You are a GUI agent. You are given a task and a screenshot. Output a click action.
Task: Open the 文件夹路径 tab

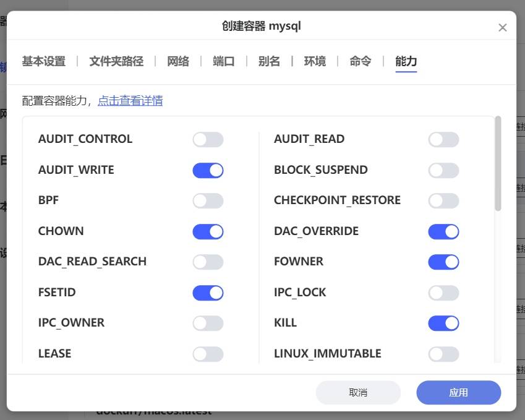pyautogui.click(x=116, y=61)
